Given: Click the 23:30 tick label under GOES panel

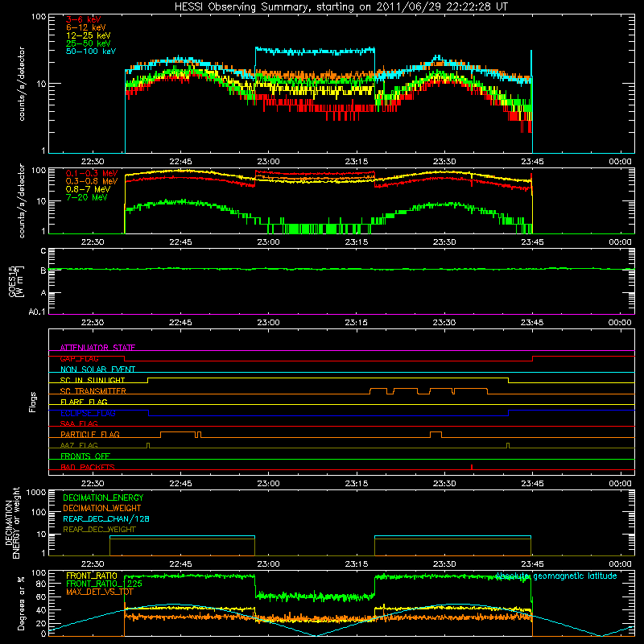Looking at the screenshot, I should coord(444,323).
